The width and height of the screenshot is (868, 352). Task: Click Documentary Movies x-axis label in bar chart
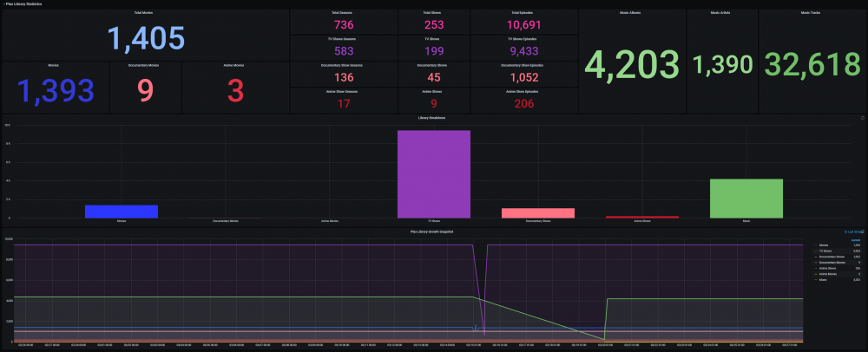pyautogui.click(x=226, y=221)
